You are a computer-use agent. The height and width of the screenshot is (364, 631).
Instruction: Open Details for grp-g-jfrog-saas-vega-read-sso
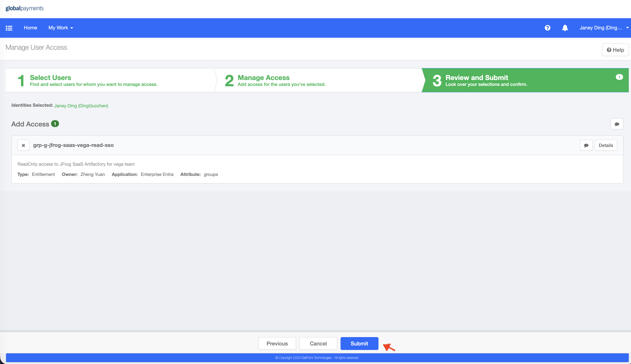[606, 145]
